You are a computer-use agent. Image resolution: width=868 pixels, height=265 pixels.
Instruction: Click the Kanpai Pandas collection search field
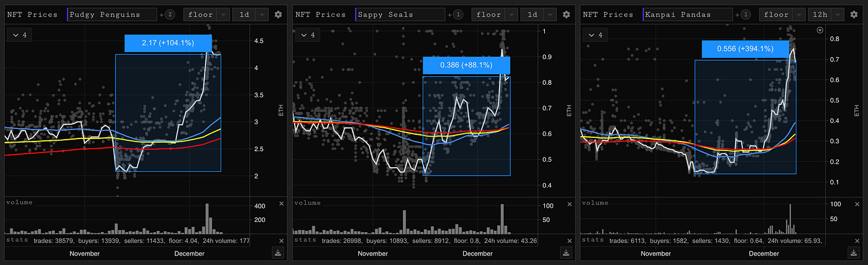click(689, 14)
